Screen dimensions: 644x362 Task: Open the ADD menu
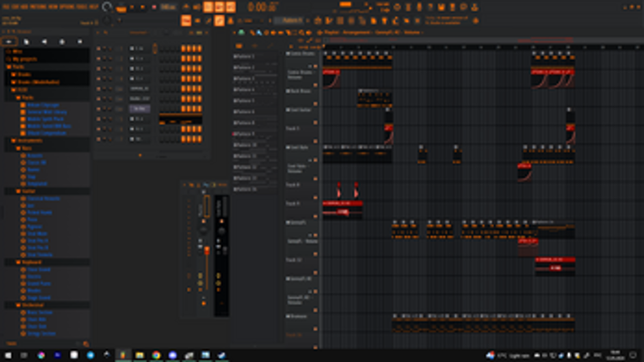24,7
